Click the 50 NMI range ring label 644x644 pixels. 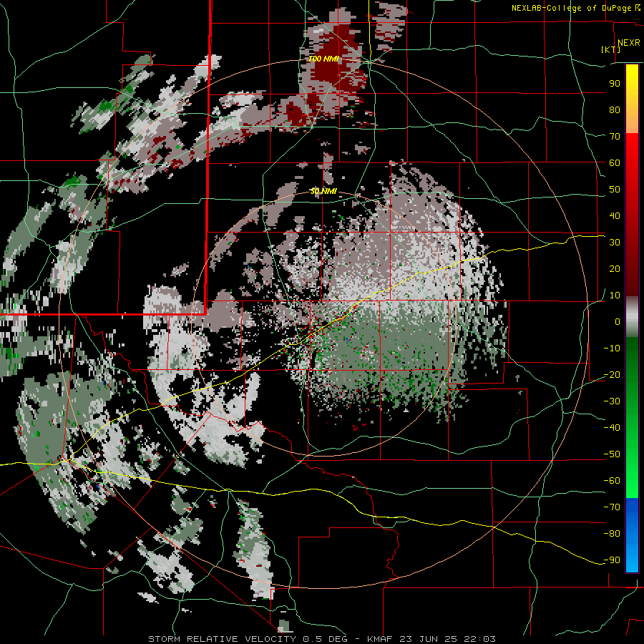point(323,191)
